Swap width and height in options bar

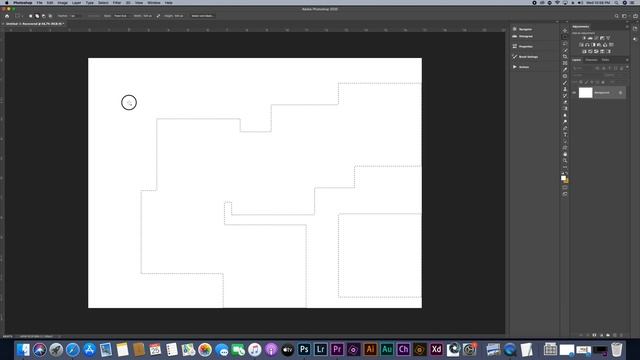click(158, 16)
